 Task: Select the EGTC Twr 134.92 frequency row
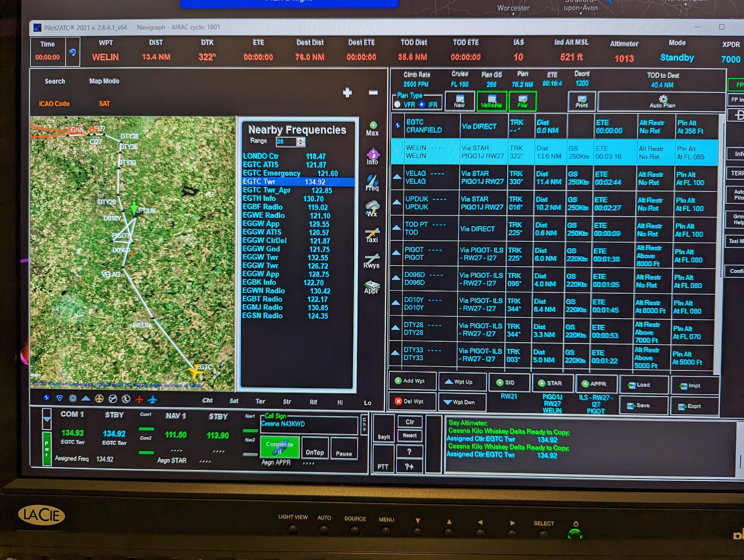point(298,182)
